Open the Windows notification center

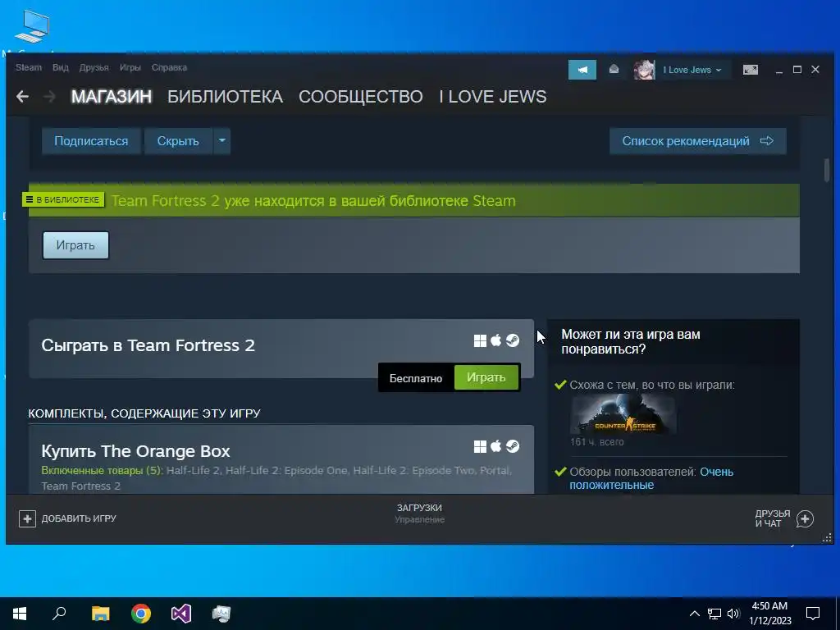pyautogui.click(x=813, y=614)
